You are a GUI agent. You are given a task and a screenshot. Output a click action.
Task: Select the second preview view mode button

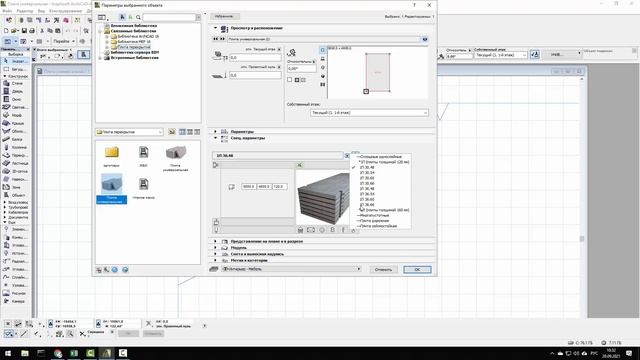click(322, 59)
